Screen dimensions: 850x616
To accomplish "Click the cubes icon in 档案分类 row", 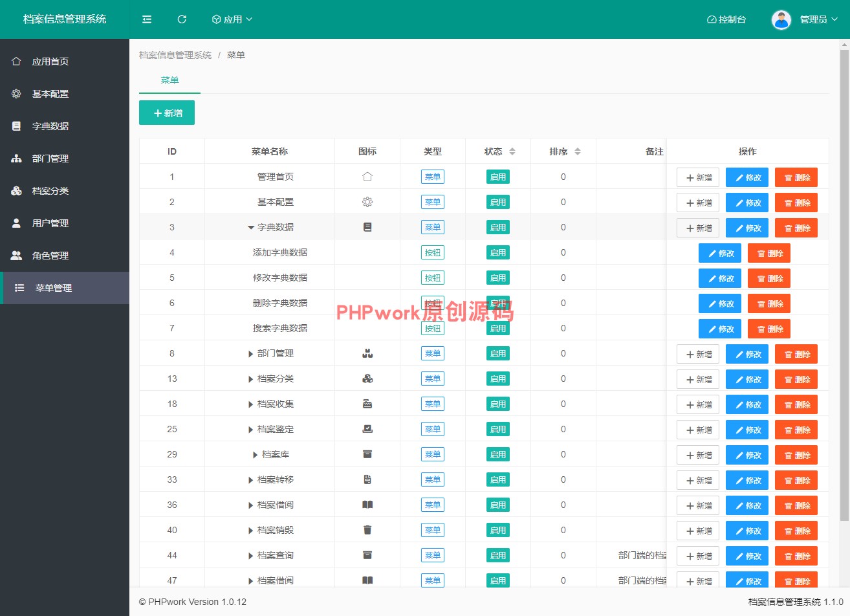I will click(367, 379).
